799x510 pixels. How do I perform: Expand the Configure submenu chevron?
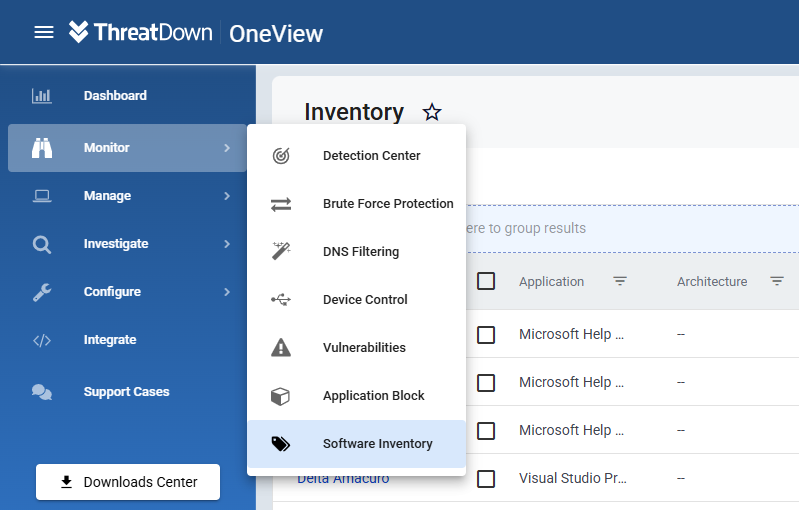click(x=227, y=292)
